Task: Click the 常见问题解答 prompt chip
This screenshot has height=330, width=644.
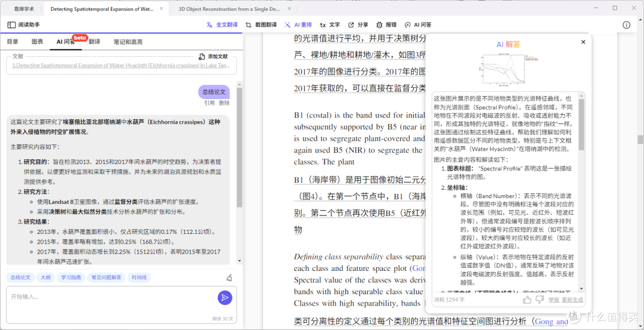Action: pyautogui.click(x=106, y=277)
